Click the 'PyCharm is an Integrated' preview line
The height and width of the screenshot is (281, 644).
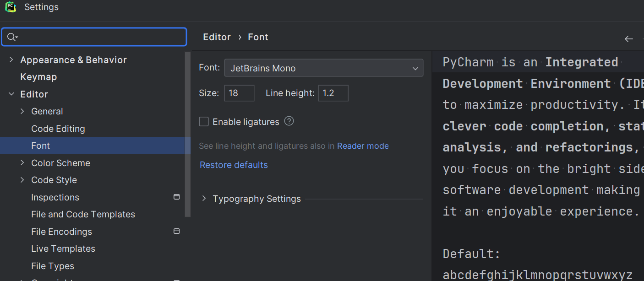click(530, 62)
